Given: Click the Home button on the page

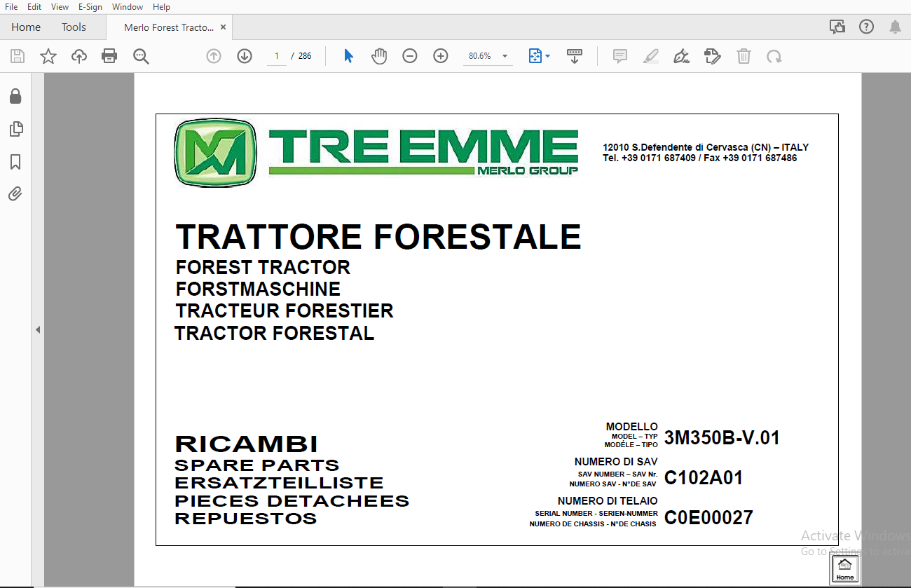Looking at the screenshot, I should (845, 569).
